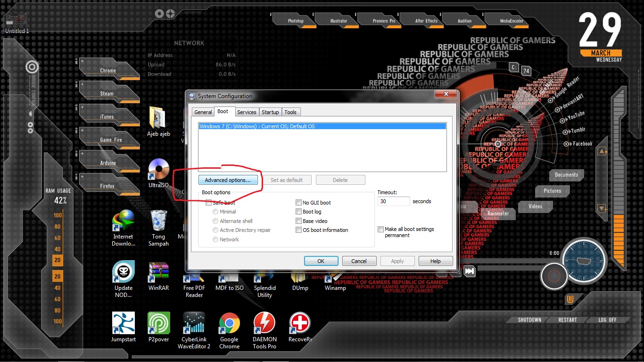Open the Ajeb ajeb folder icon

point(158,118)
